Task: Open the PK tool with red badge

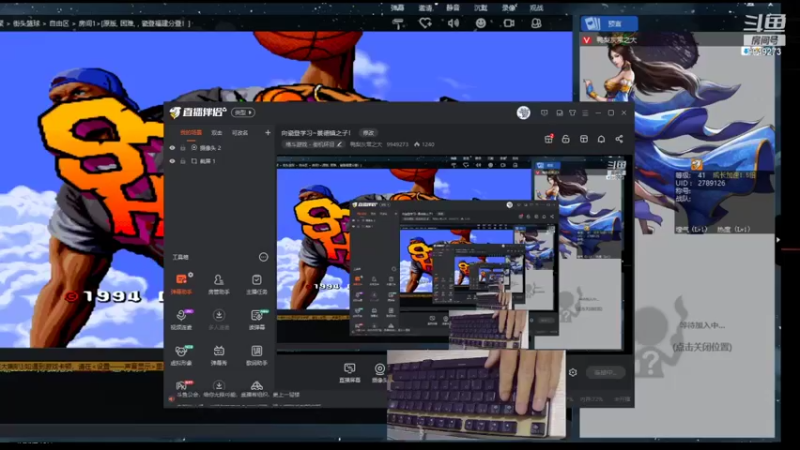Action: [182, 385]
